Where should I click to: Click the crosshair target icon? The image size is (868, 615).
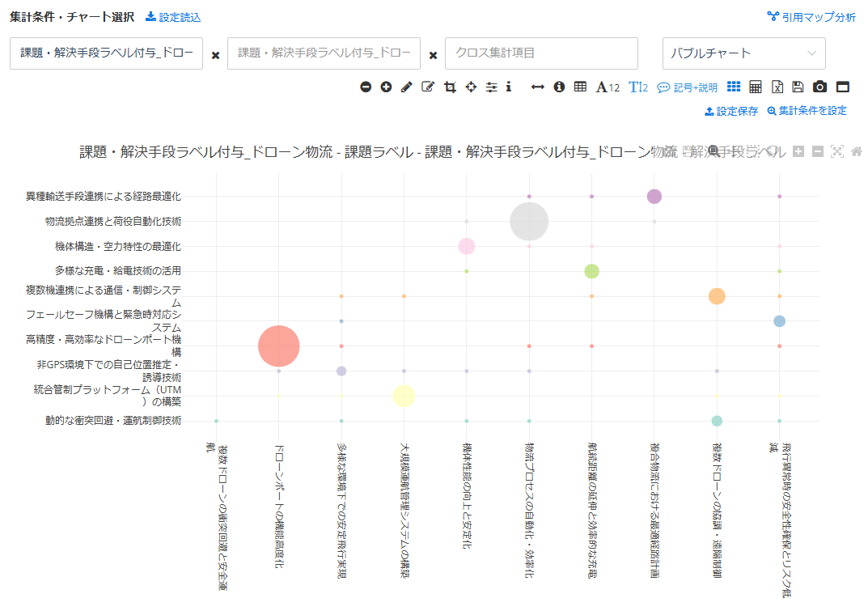click(x=471, y=87)
